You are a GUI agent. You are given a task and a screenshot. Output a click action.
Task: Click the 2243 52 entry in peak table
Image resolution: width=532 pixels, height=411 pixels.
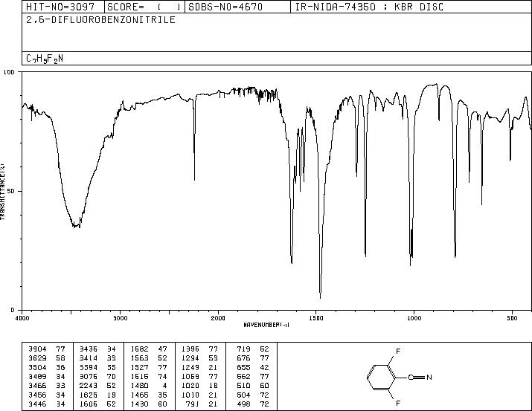point(97,386)
